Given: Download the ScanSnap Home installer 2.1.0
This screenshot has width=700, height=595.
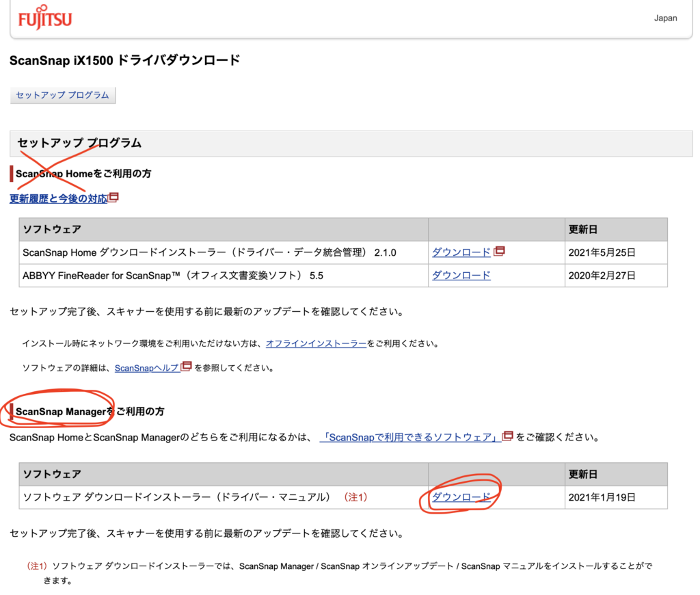Looking at the screenshot, I should pyautogui.click(x=461, y=252).
